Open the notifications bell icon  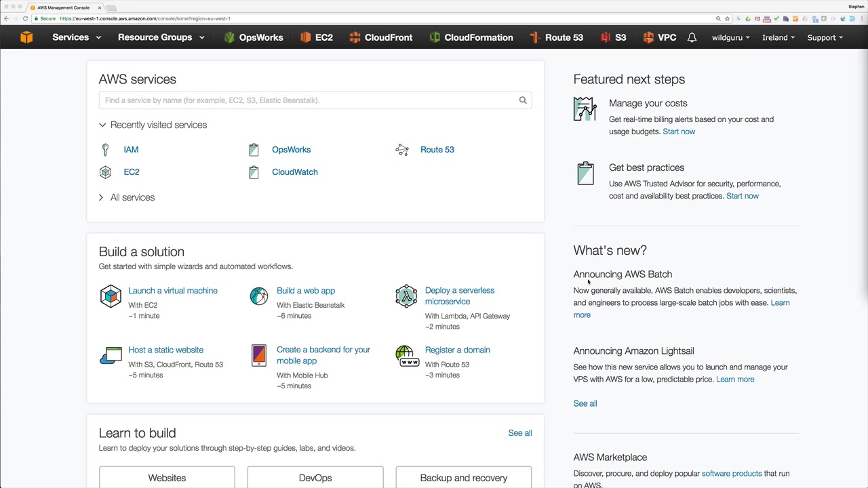pos(692,37)
